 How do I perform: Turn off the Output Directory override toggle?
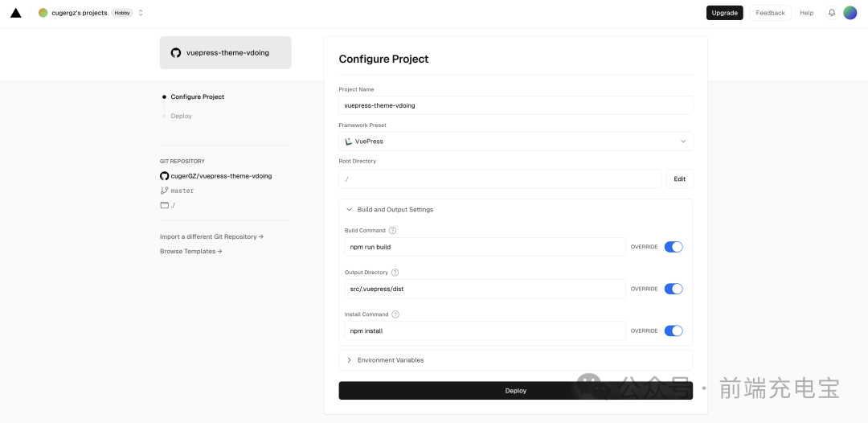[x=674, y=289]
